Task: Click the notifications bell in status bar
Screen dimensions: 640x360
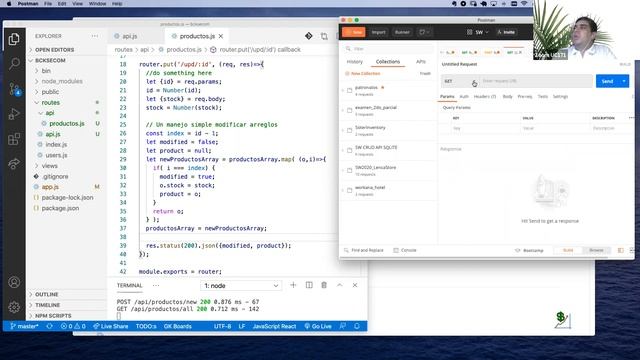Action: click(357, 326)
